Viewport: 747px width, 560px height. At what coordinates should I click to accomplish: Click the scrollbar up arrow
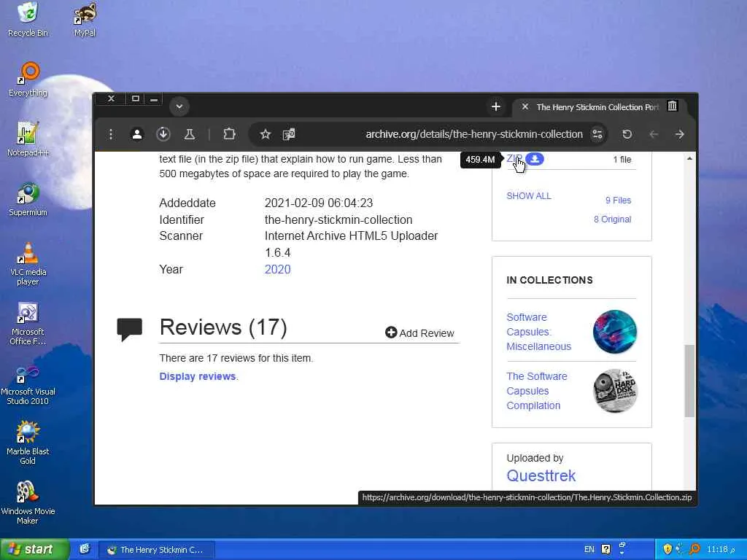[689, 158]
